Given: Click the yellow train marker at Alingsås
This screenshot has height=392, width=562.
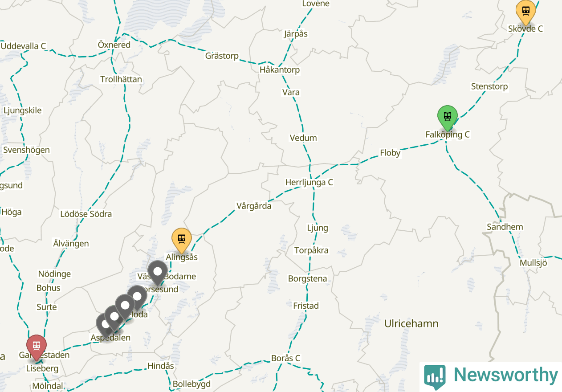Looking at the screenshot, I should tap(182, 241).
